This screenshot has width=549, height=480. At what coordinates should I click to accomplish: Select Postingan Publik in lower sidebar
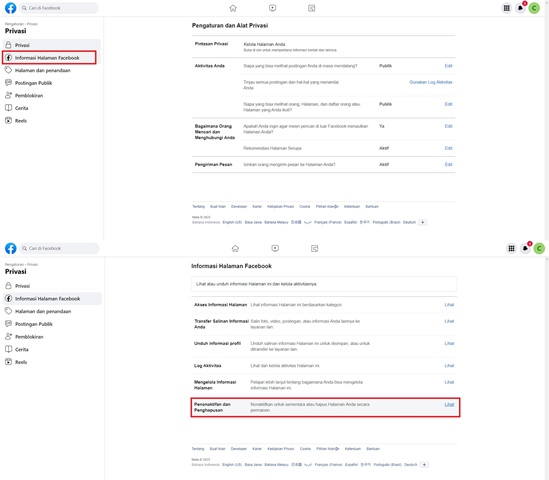point(53,324)
